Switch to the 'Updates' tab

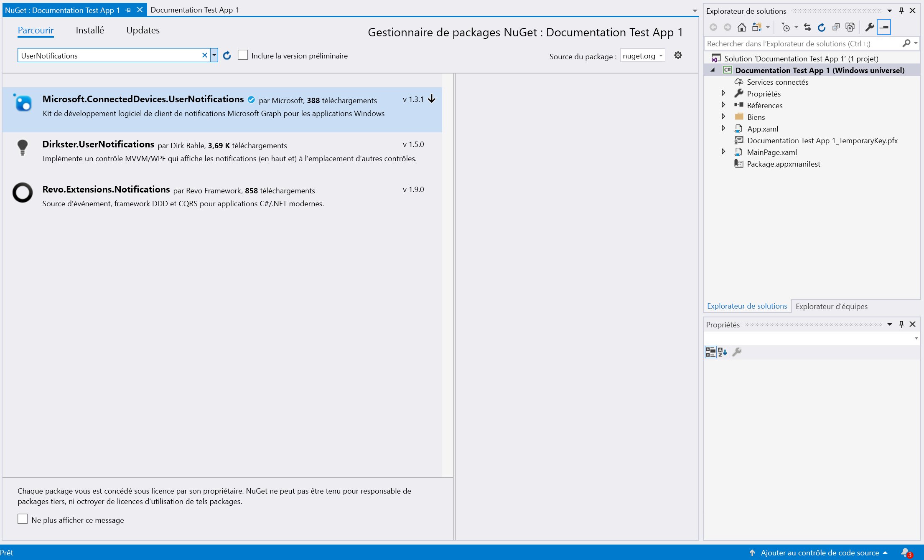(143, 30)
